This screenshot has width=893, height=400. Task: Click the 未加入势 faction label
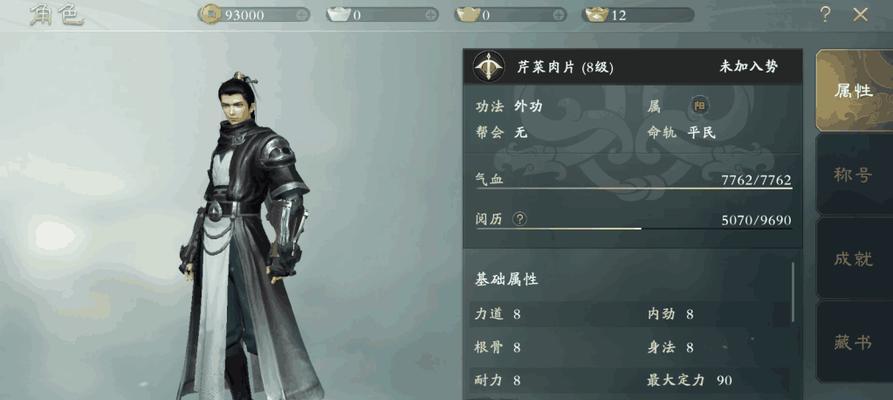pyautogui.click(x=748, y=67)
